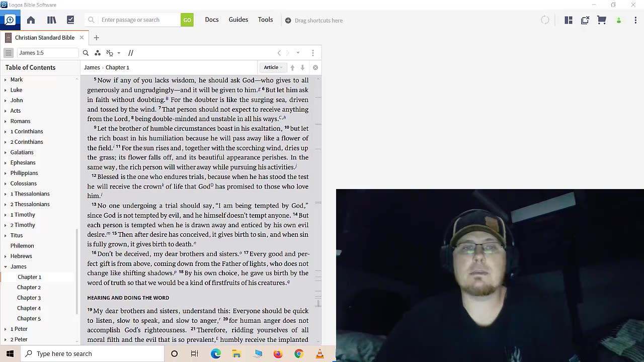644x362 pixels.
Task: Jump to previous article with up arrow
Action: (292, 67)
